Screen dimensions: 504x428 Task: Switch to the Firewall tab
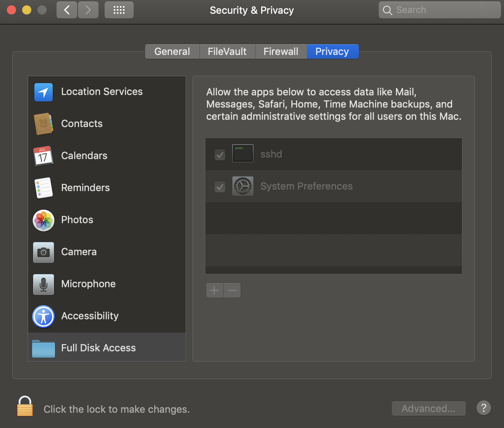(281, 51)
